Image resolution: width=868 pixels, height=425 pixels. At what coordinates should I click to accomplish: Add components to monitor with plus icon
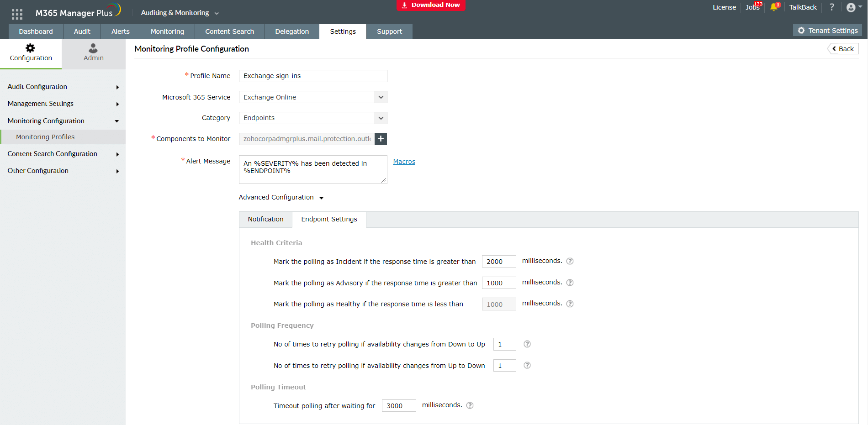pyautogui.click(x=381, y=139)
